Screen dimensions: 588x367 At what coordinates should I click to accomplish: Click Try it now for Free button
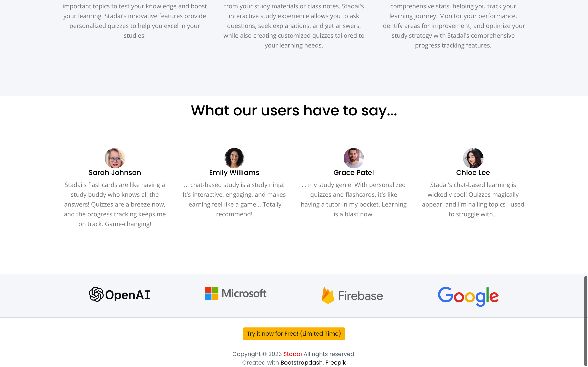pyautogui.click(x=294, y=334)
